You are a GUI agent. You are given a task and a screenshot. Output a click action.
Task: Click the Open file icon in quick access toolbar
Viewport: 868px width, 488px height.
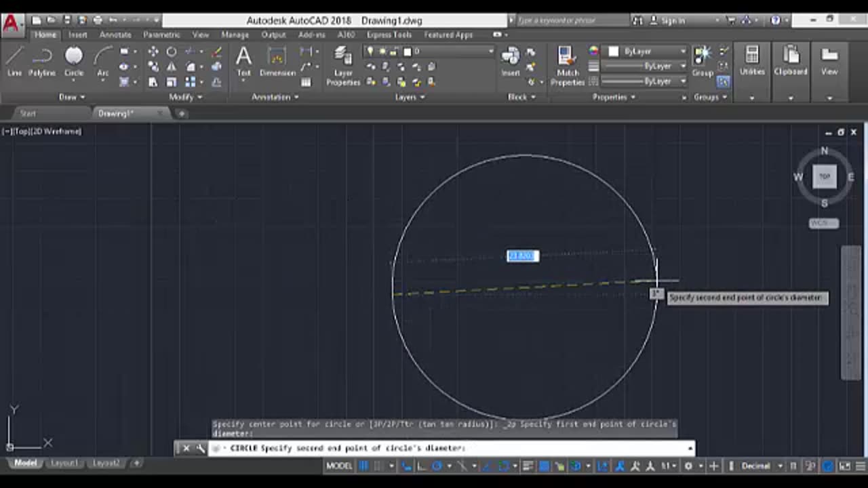pos(52,20)
